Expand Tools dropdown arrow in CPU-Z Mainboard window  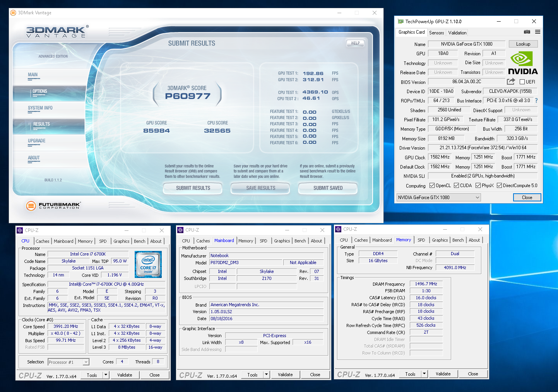pos(266,375)
